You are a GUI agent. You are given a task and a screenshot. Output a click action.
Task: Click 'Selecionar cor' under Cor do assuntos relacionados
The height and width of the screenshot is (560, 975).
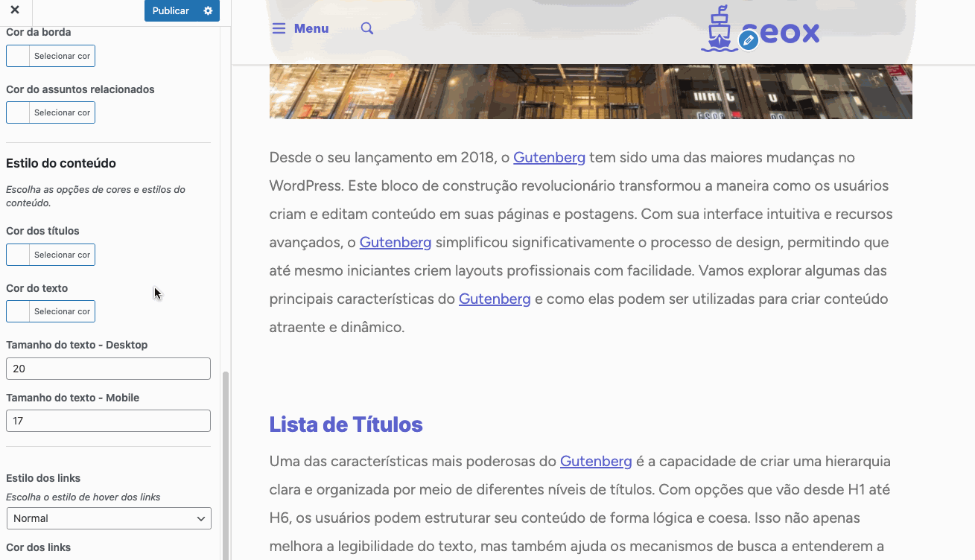click(62, 112)
